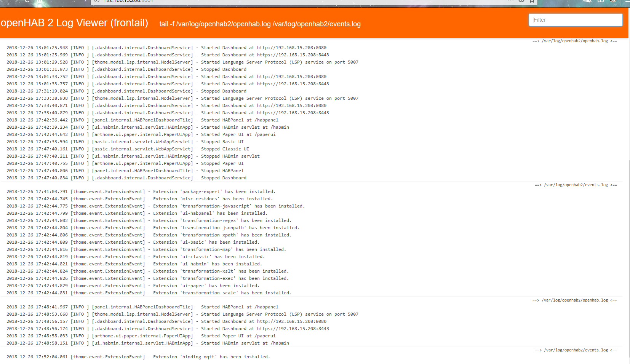
Task: Focus the Filter input field
Action: tap(576, 20)
